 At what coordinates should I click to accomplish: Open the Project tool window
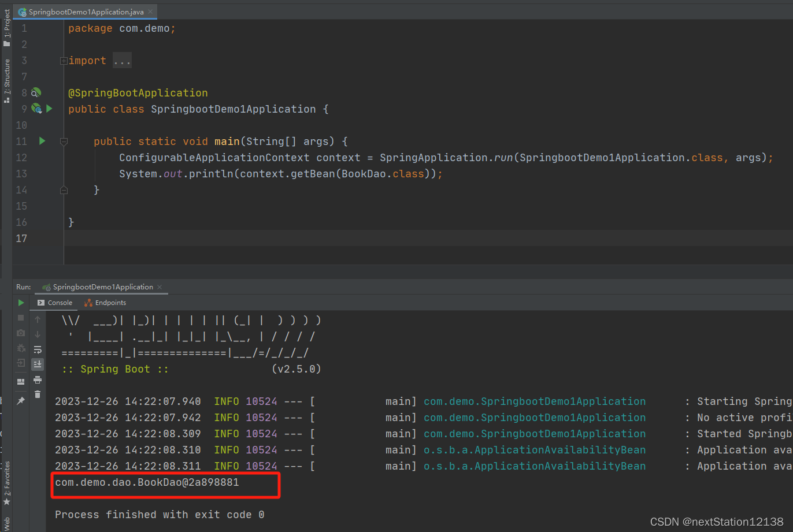(6, 28)
